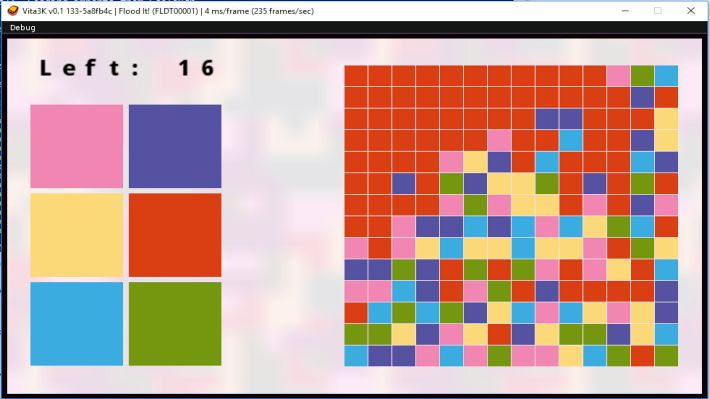Click the green cell in grid's top row
Viewport: 710px width, 399px height.
[642, 76]
